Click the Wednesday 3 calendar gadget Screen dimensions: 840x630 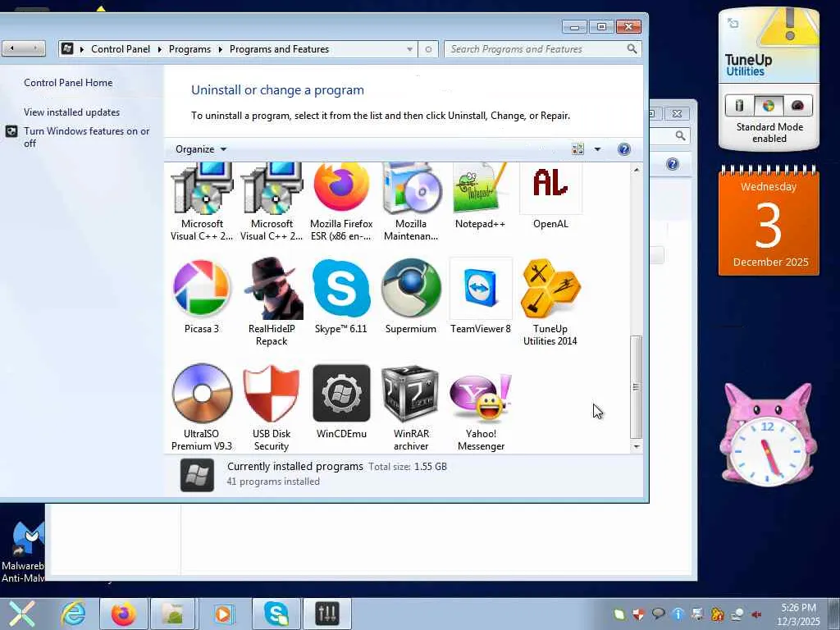768,221
